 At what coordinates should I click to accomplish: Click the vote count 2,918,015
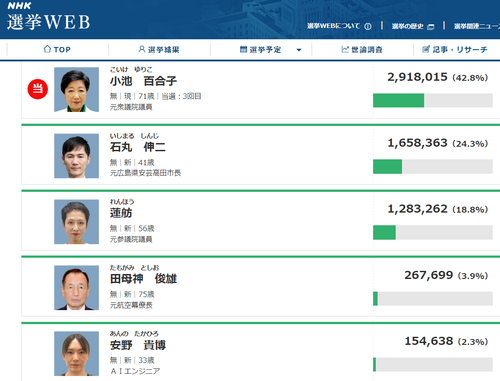[x=417, y=77]
